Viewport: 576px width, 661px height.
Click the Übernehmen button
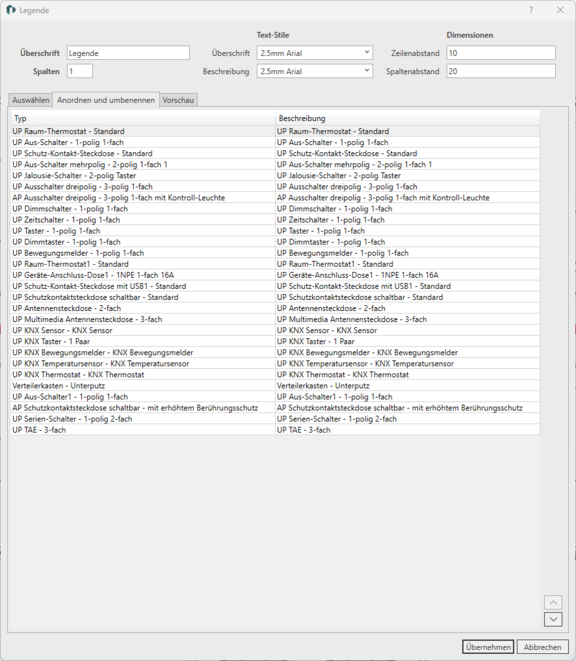(488, 647)
